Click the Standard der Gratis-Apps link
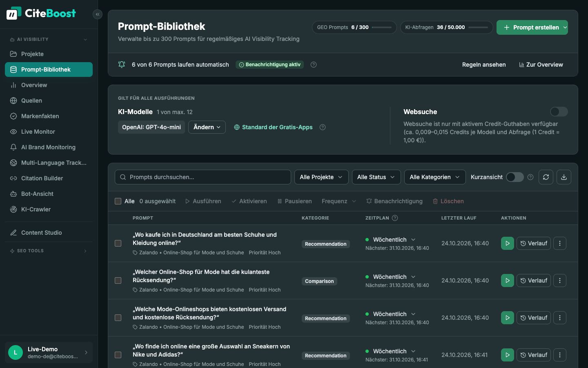This screenshot has width=588, height=368. coord(273,127)
